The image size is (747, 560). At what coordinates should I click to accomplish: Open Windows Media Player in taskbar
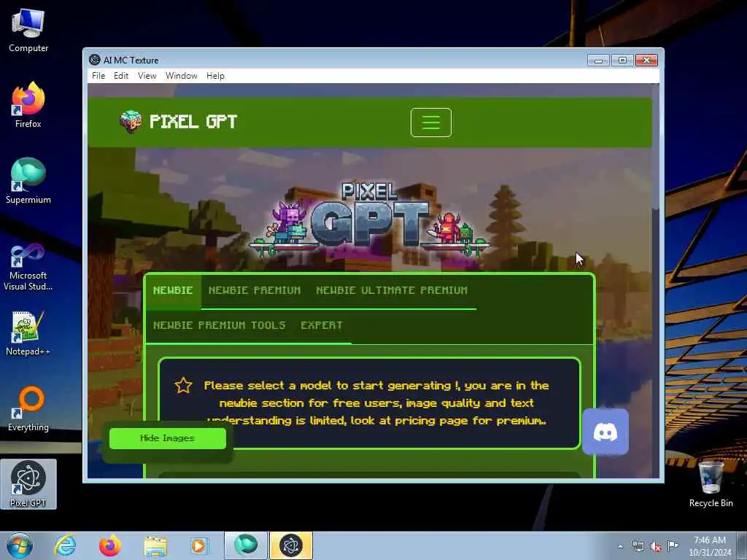tap(199, 545)
